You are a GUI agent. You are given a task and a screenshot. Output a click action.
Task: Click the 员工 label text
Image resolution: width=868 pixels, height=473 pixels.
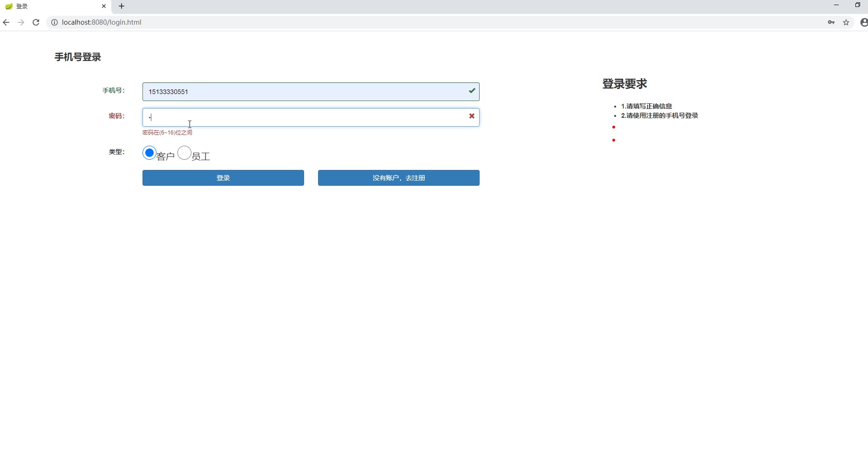201,156
